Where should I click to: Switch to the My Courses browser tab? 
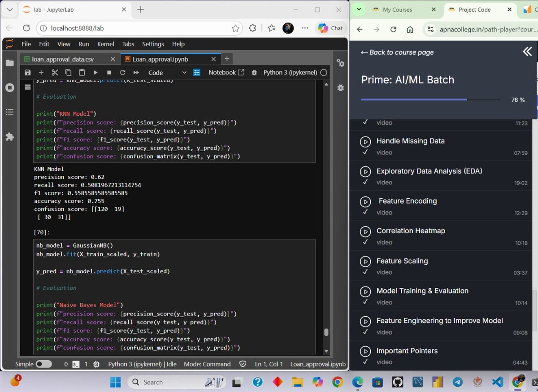click(x=403, y=9)
